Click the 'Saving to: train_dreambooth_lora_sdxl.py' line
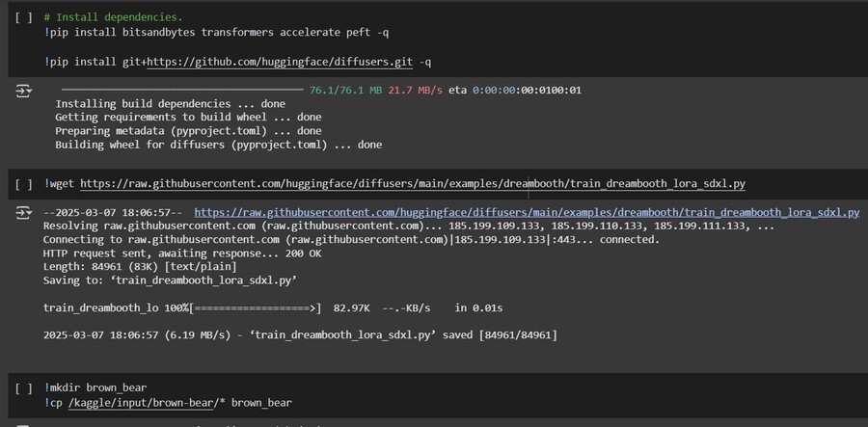868x427 pixels. (171, 280)
